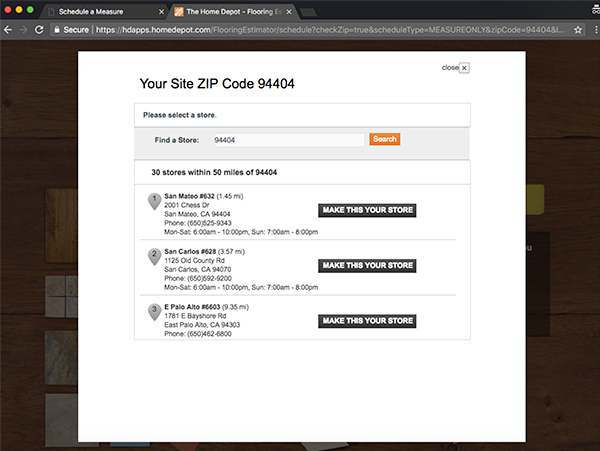
Task: Open the Chrome three-dot menu
Action: pos(595,30)
